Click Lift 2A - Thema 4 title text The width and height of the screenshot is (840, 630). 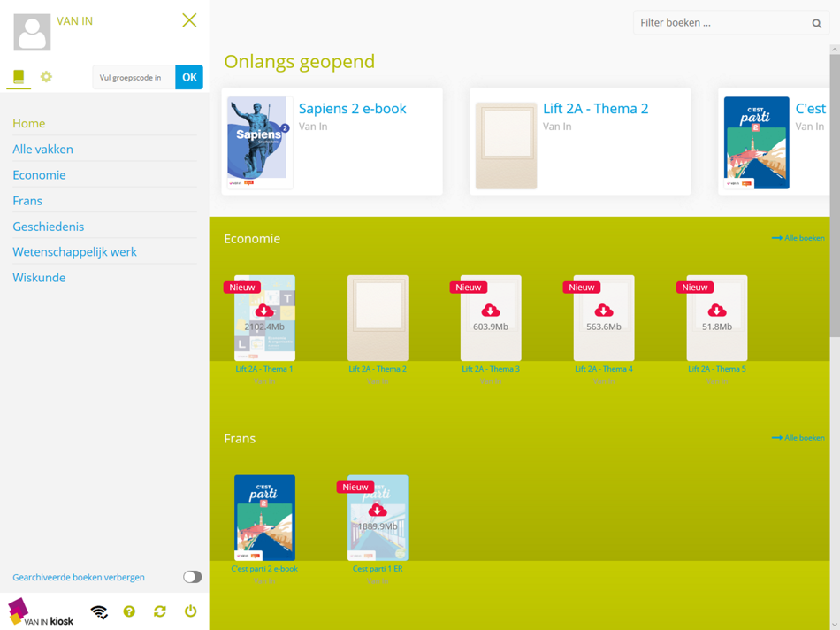(604, 369)
